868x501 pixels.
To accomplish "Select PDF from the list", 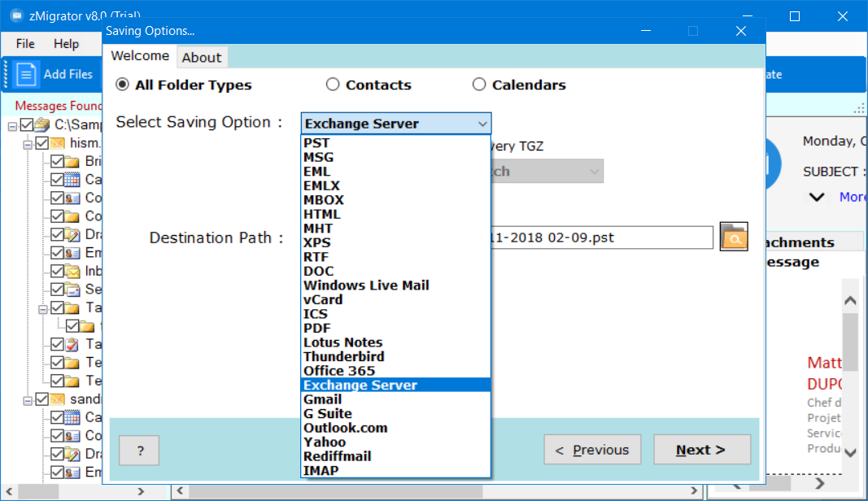I will [x=396, y=329].
